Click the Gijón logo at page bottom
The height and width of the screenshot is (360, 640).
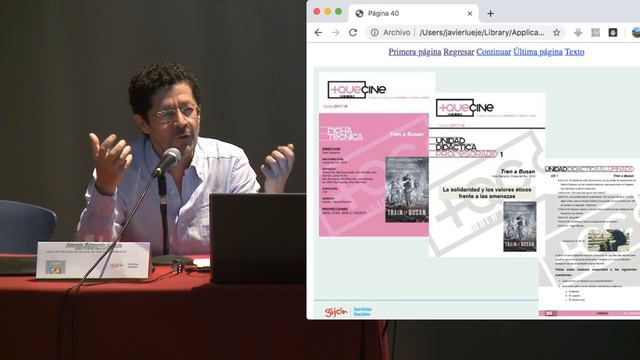(336, 312)
